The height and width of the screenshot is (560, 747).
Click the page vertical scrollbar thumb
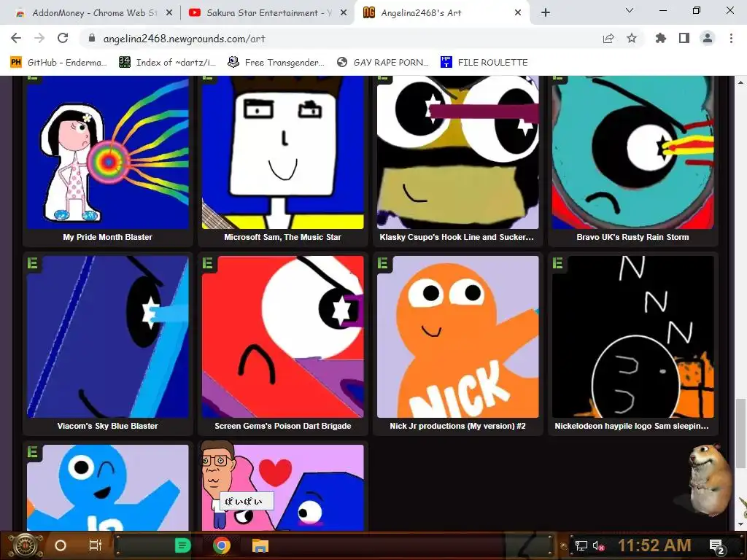point(740,433)
